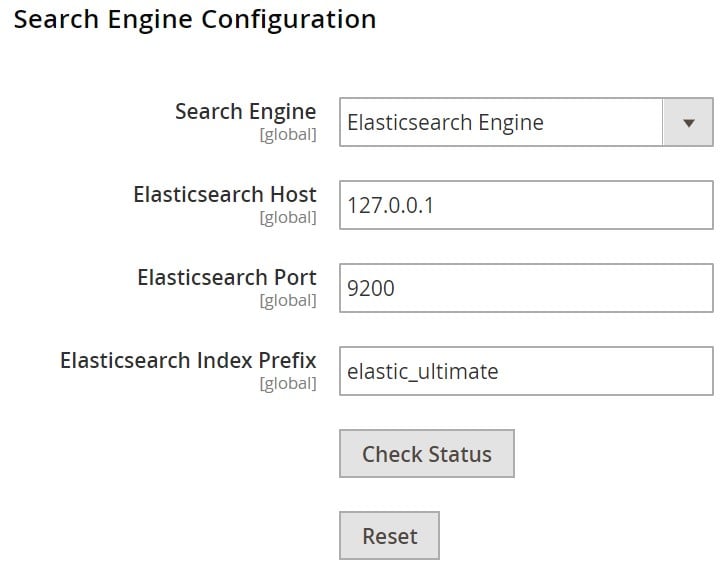The width and height of the screenshot is (722, 577).
Task: Click the [global] tag under Index Prefix
Action: pyautogui.click(x=288, y=383)
